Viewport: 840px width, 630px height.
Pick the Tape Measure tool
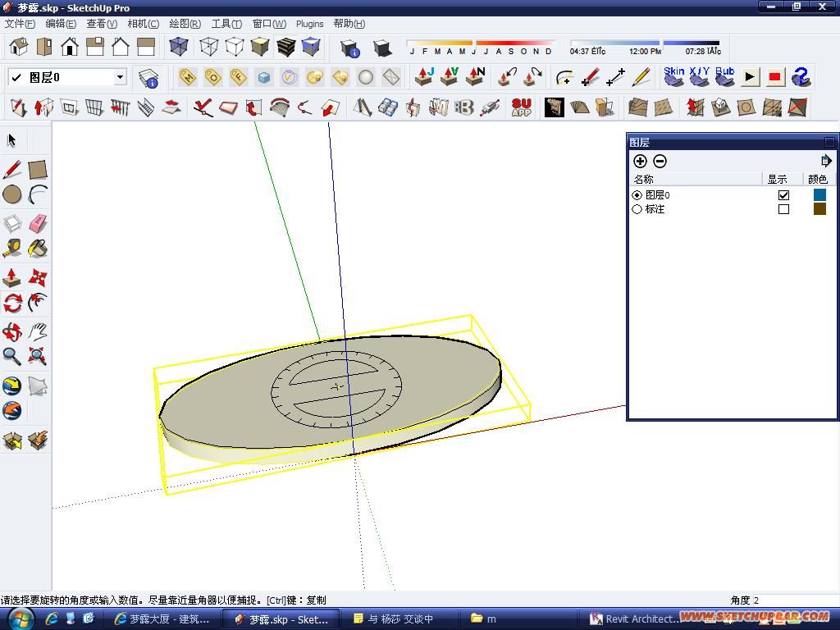11,249
